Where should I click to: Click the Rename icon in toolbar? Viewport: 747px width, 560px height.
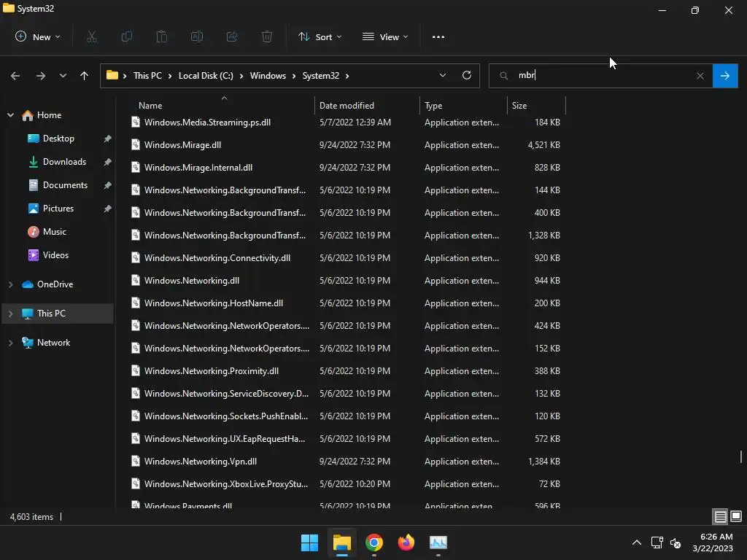[x=197, y=36]
